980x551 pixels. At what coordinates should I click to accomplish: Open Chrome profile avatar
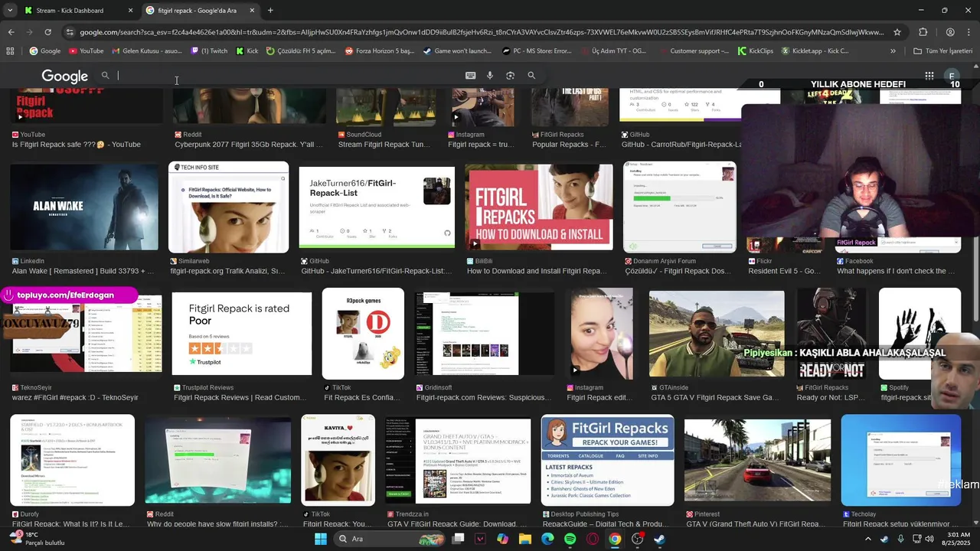(x=950, y=32)
